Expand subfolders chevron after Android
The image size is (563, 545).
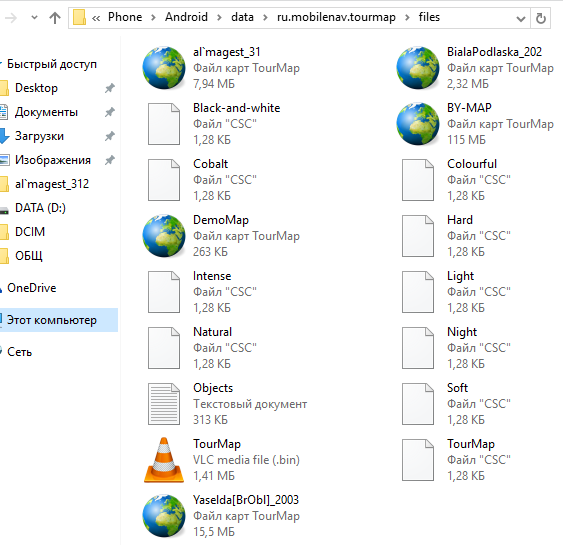pyautogui.click(x=219, y=18)
